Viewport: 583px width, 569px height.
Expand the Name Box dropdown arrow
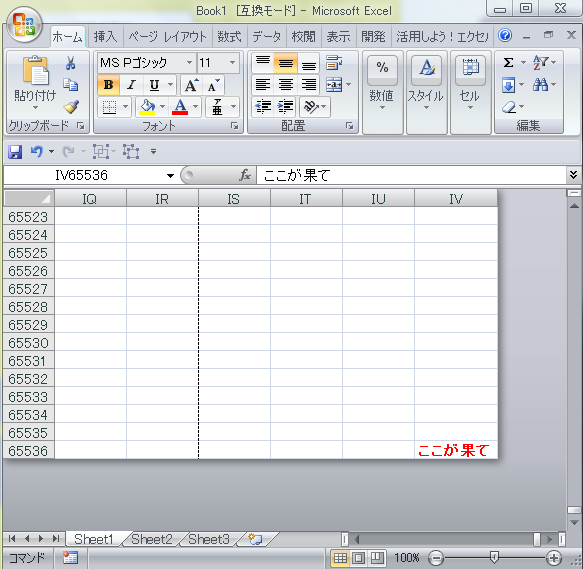coord(170,176)
